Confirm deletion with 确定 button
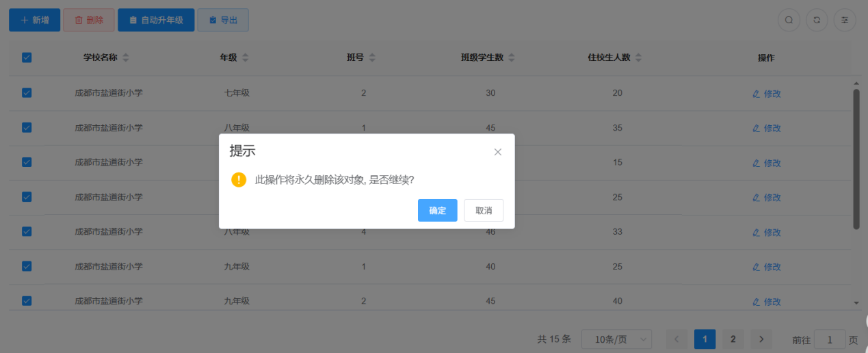Viewport: 868px width, 353px height. pos(437,211)
